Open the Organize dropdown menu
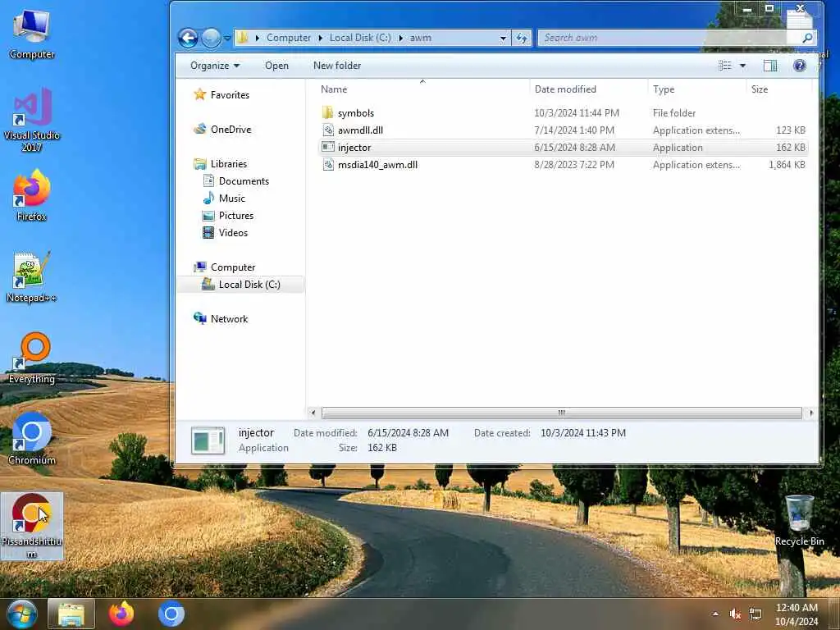Image resolution: width=840 pixels, height=630 pixels. pos(215,66)
